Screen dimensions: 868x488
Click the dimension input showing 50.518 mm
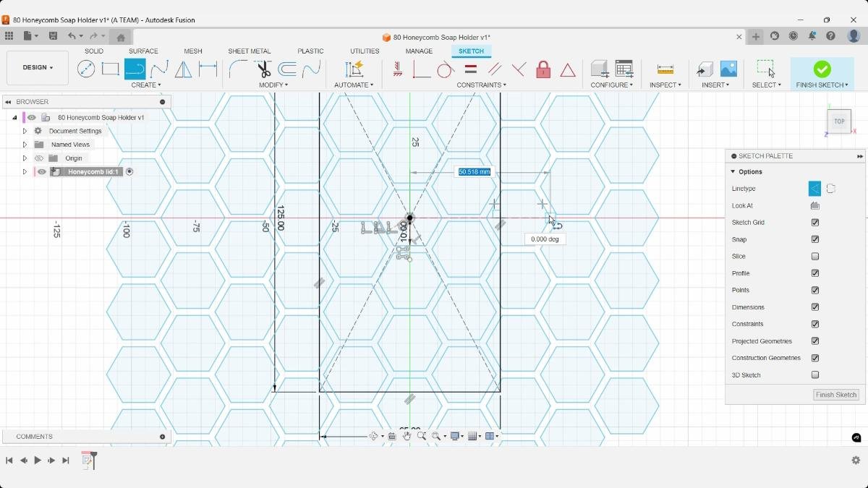474,172
